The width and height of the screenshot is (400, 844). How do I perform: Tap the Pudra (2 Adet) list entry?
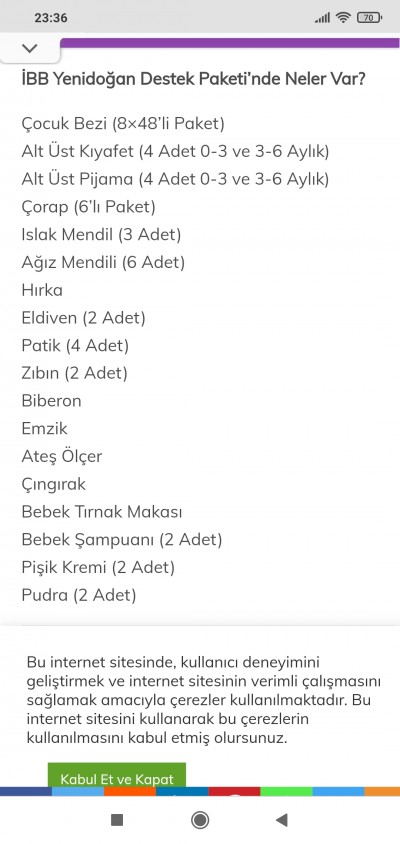79,595
